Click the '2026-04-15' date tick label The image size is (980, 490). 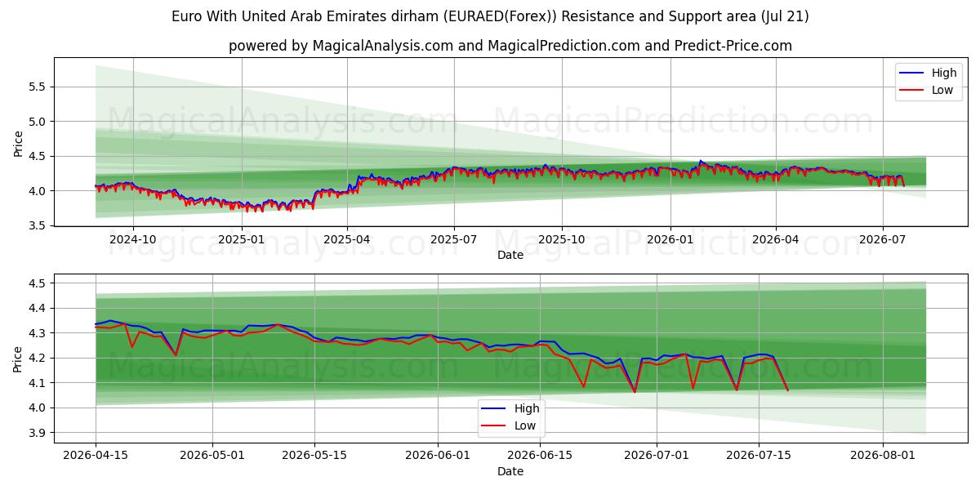[96, 456]
